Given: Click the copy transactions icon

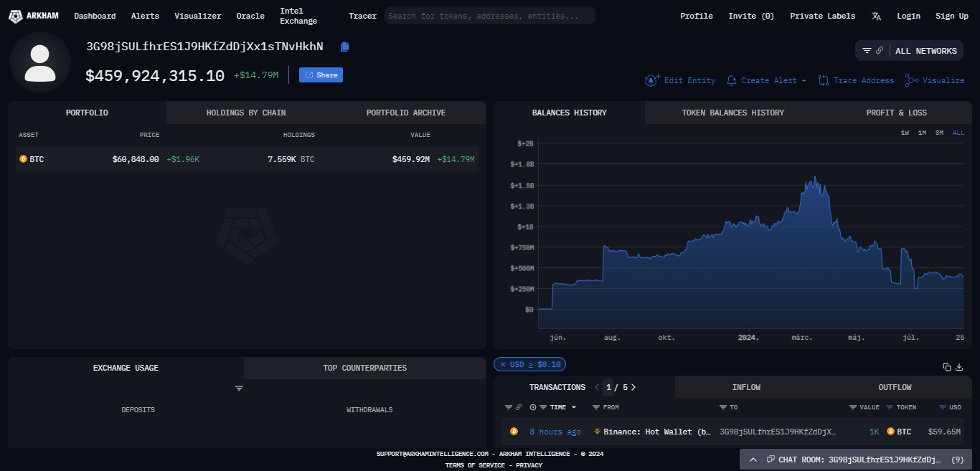Looking at the screenshot, I should click(947, 367).
